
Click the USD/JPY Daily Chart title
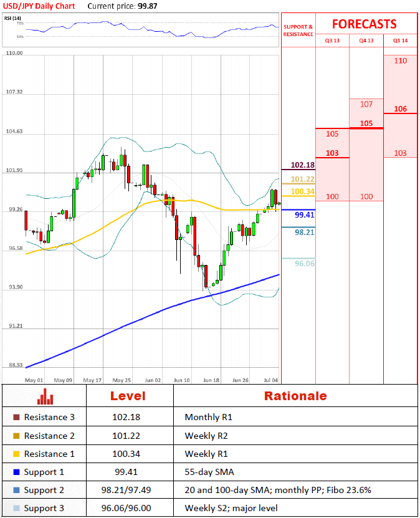[39, 6]
